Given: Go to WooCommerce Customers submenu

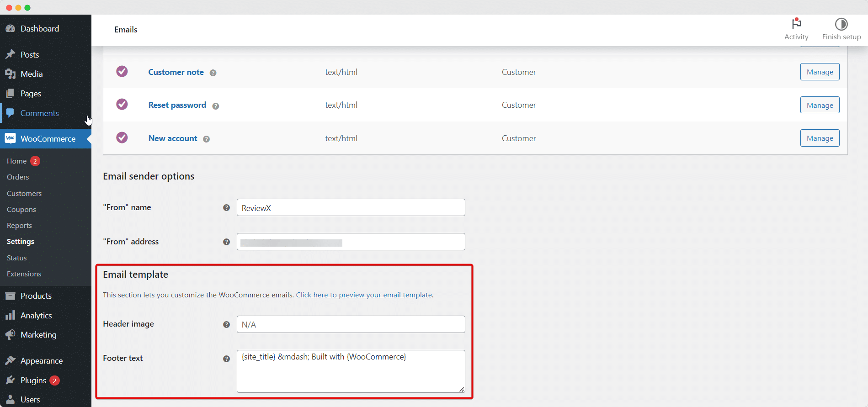Looking at the screenshot, I should (24, 193).
